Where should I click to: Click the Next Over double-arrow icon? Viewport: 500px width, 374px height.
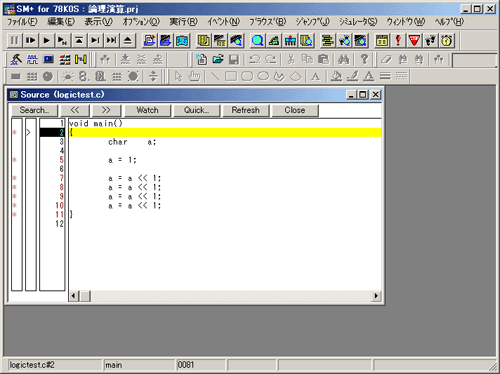pyautogui.click(x=111, y=40)
